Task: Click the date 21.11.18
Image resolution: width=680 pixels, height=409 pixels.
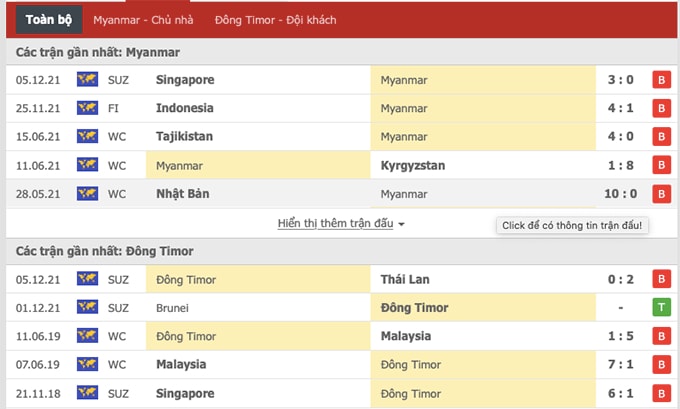Action: 38,394
